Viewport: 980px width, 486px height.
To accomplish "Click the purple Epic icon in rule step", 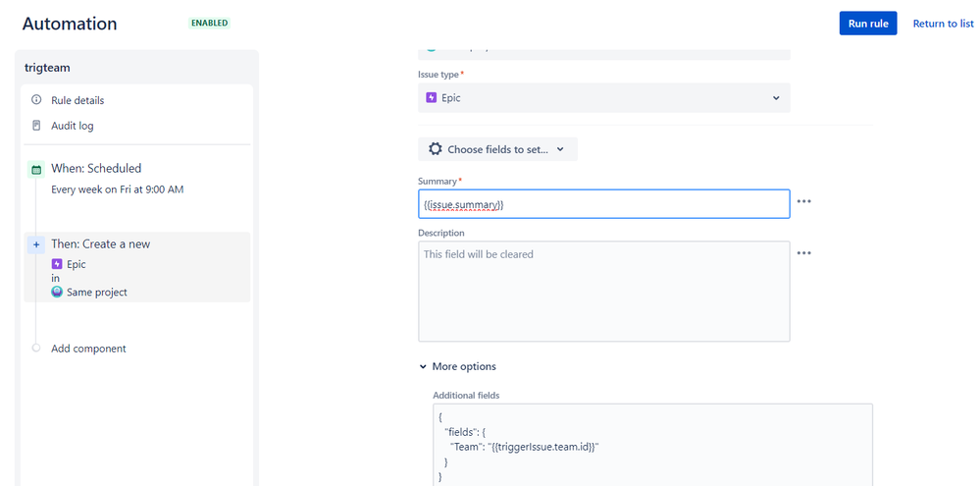I will coord(57,264).
